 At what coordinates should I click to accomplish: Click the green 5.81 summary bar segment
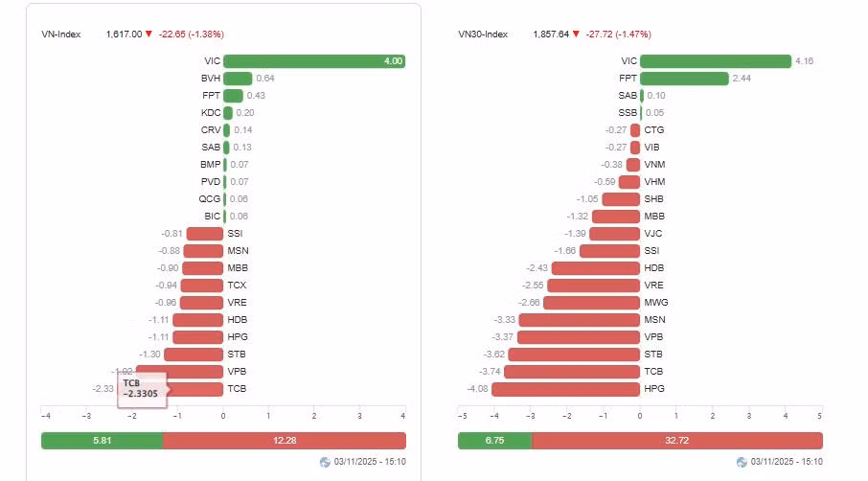[102, 441]
